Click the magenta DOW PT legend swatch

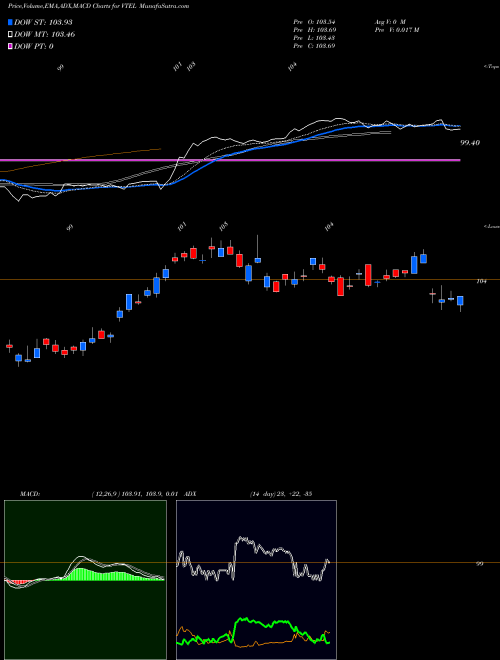point(10,47)
